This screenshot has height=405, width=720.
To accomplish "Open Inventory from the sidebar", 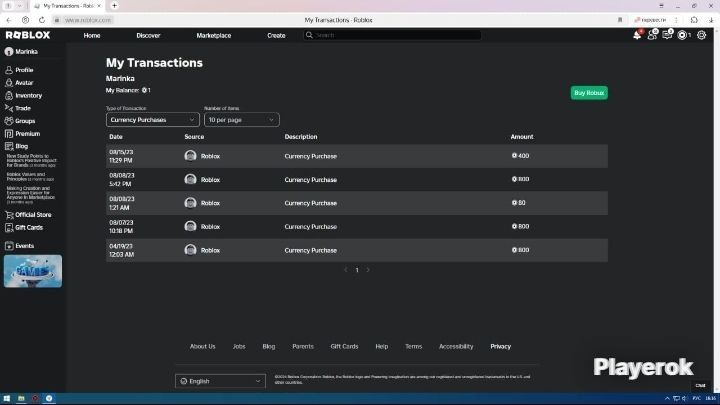I will (28, 96).
